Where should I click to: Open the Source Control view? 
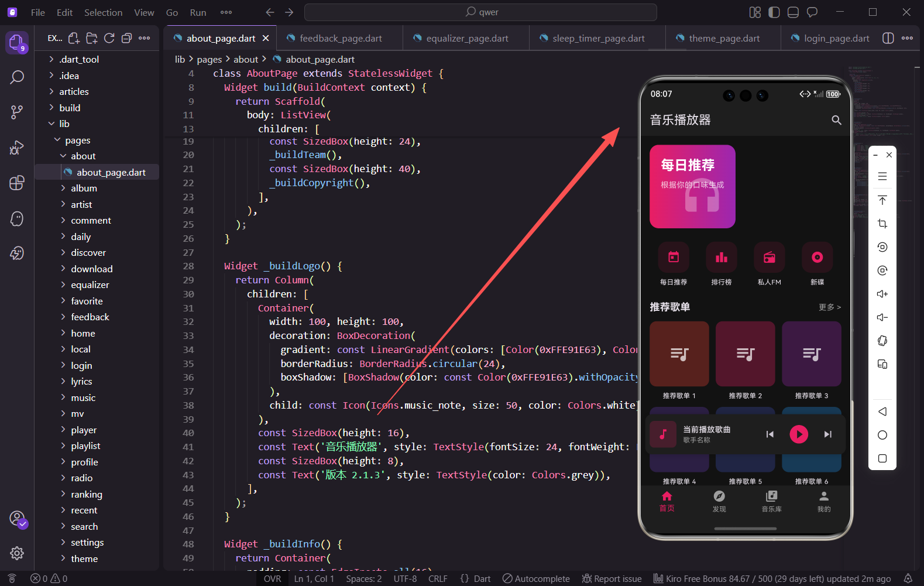point(17,112)
